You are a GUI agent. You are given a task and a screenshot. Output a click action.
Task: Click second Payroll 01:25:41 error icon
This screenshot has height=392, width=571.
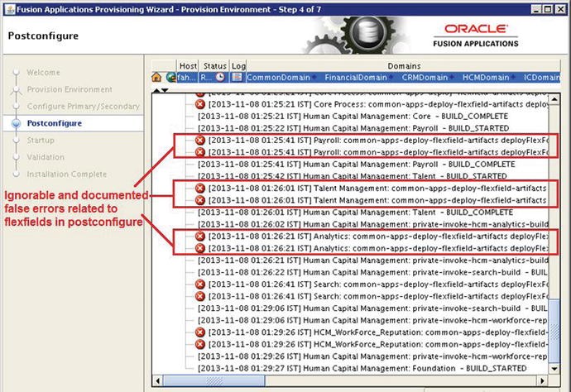(200, 152)
